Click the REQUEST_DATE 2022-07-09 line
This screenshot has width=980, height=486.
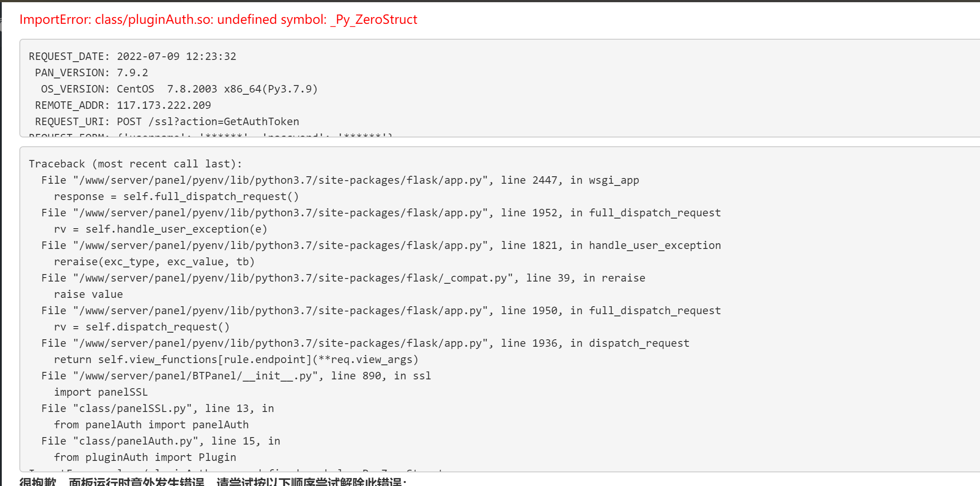(133, 56)
